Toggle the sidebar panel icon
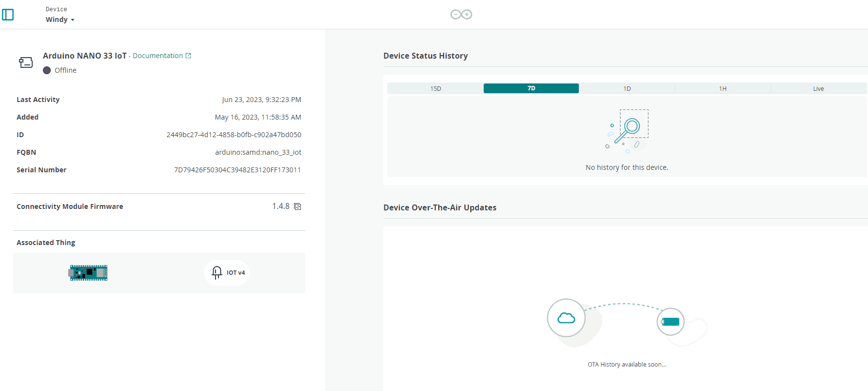Screen dimensions: 868x391 click(8, 15)
